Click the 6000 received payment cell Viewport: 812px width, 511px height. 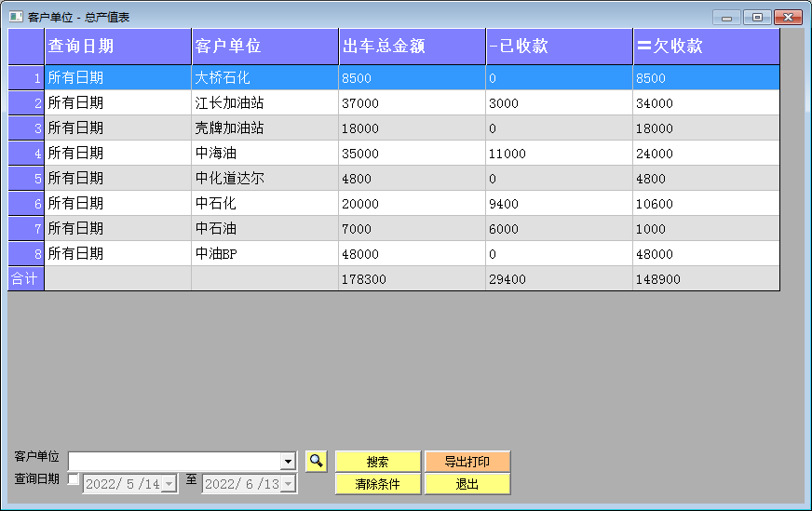click(x=560, y=228)
